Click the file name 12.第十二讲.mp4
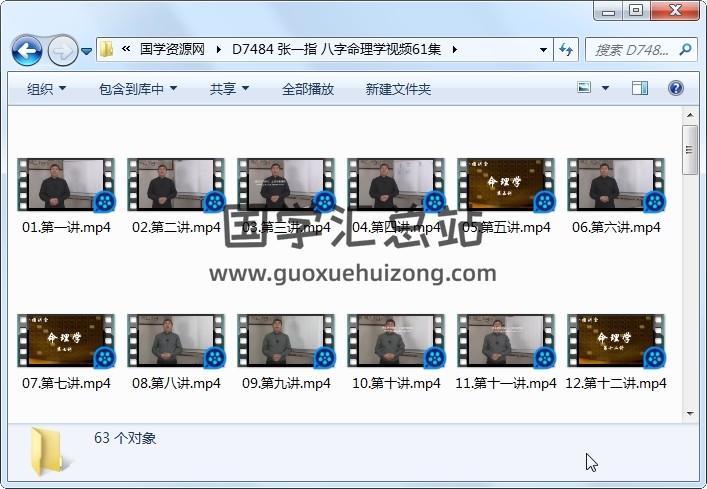The image size is (707, 489). tap(616, 383)
